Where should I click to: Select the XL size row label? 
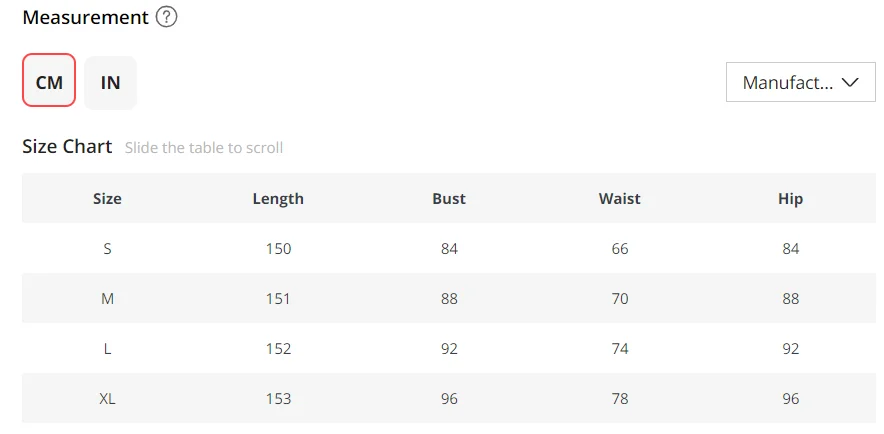107,398
